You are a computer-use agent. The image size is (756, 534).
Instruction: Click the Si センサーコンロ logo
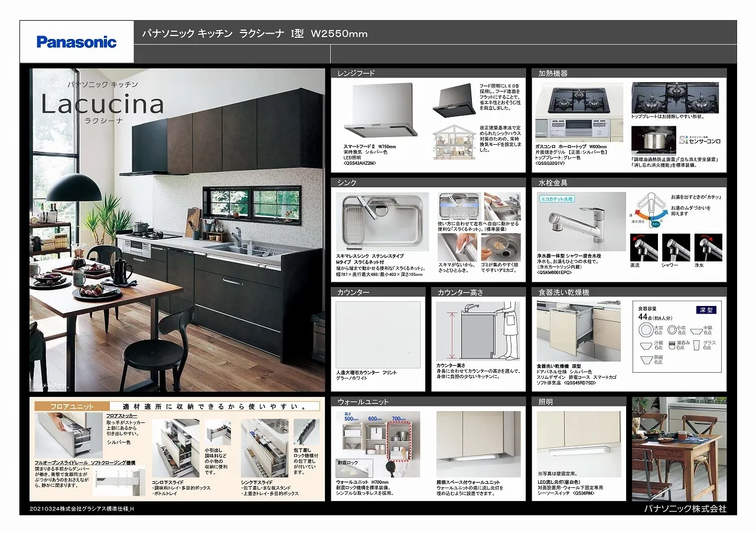pyautogui.click(x=699, y=140)
